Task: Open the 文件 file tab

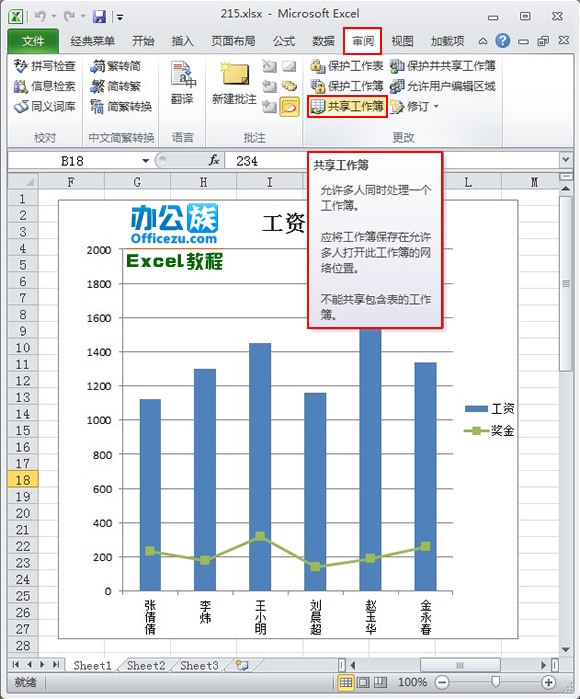Action: 33,41
